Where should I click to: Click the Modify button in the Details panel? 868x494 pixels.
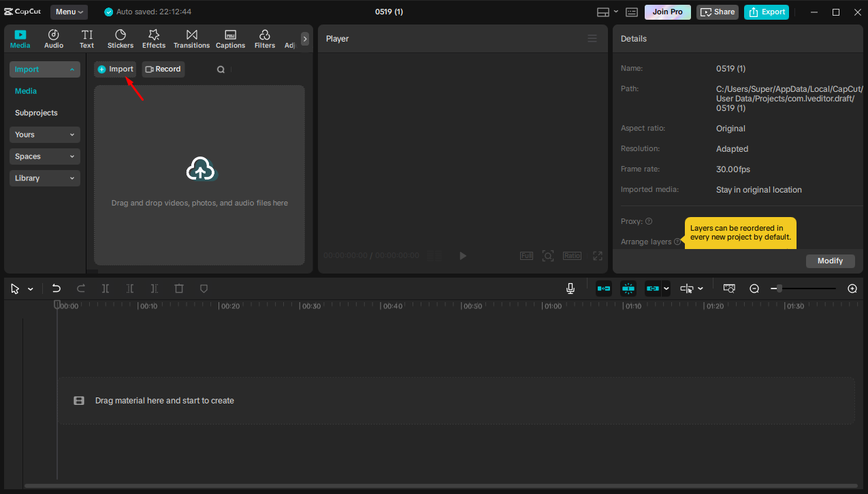(x=830, y=261)
